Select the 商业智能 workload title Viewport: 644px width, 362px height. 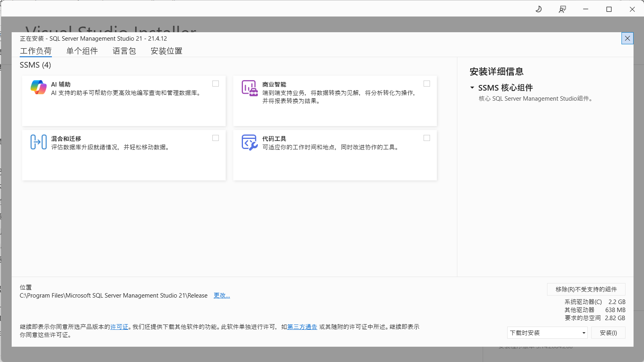point(274,84)
